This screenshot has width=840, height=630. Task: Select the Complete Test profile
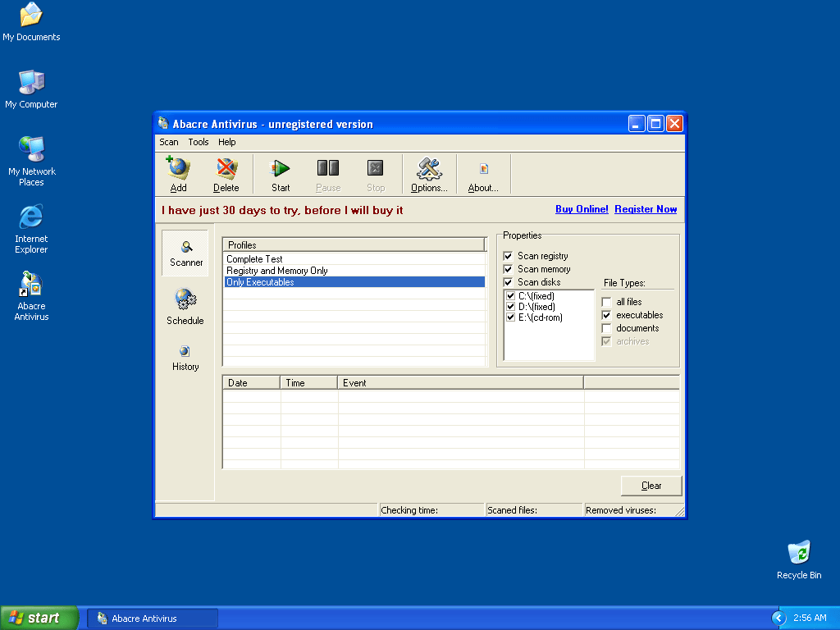[254, 259]
